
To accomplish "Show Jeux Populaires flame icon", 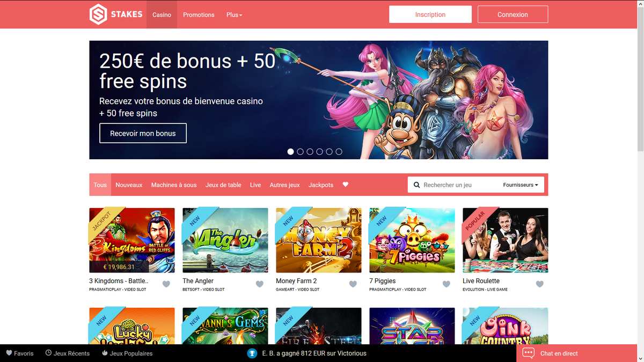I will point(104,353).
